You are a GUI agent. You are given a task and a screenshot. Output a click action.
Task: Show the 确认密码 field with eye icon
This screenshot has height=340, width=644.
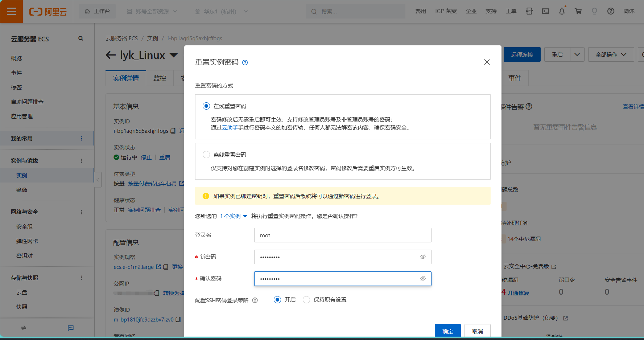(423, 278)
